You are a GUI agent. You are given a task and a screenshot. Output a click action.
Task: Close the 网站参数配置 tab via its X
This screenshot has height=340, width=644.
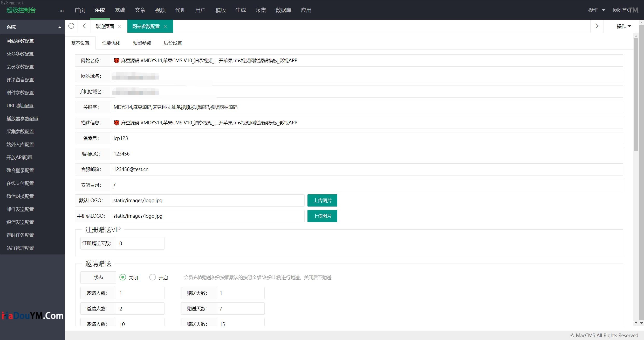(165, 26)
